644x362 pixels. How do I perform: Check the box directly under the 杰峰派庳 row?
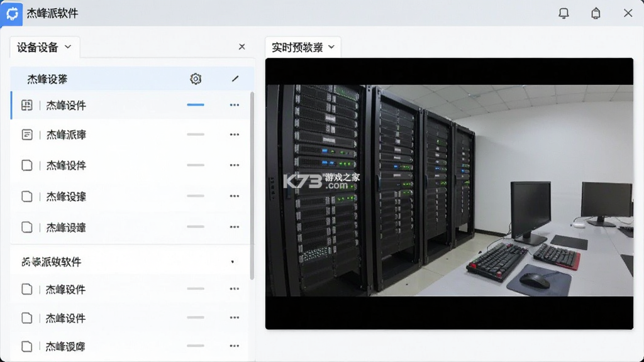coord(26,165)
